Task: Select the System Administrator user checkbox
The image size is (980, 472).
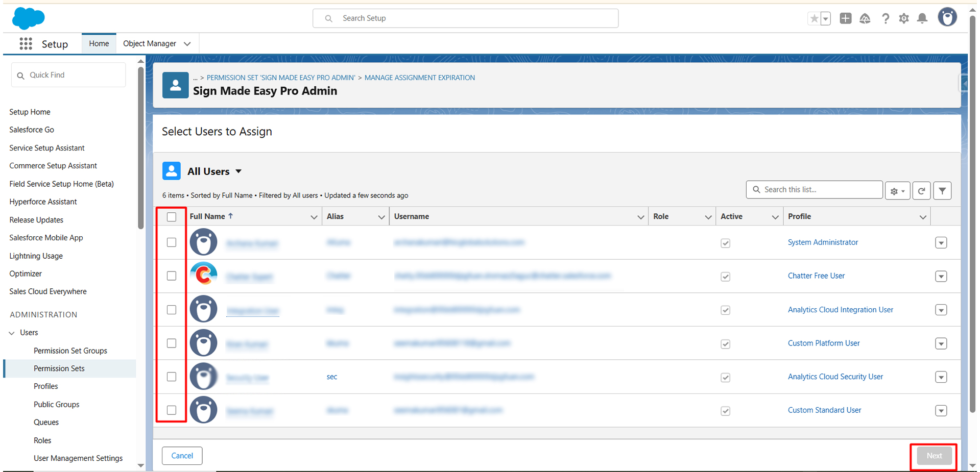Action: 172,242
